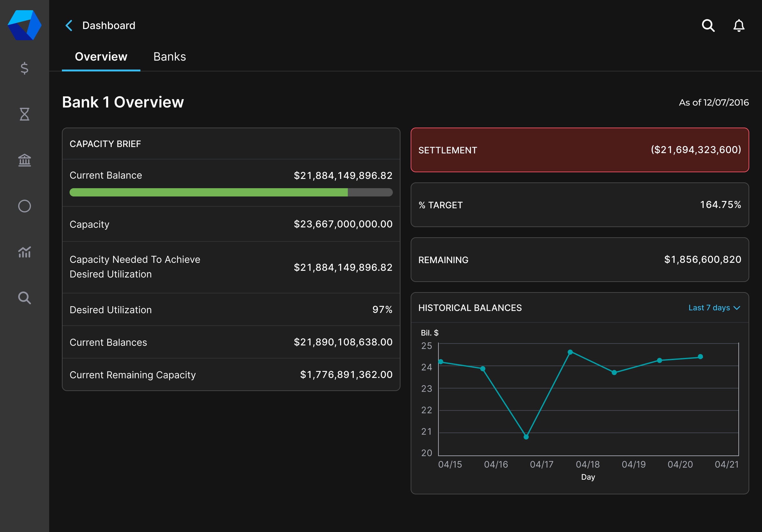This screenshot has height=532, width=762.
Task: Open the bank building sidebar icon
Action: click(25, 160)
